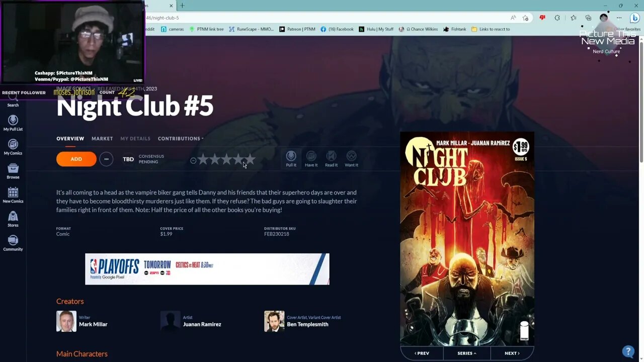Click Ben Templesmith's portrait thumbnail
The image size is (644, 362).
(x=274, y=321)
